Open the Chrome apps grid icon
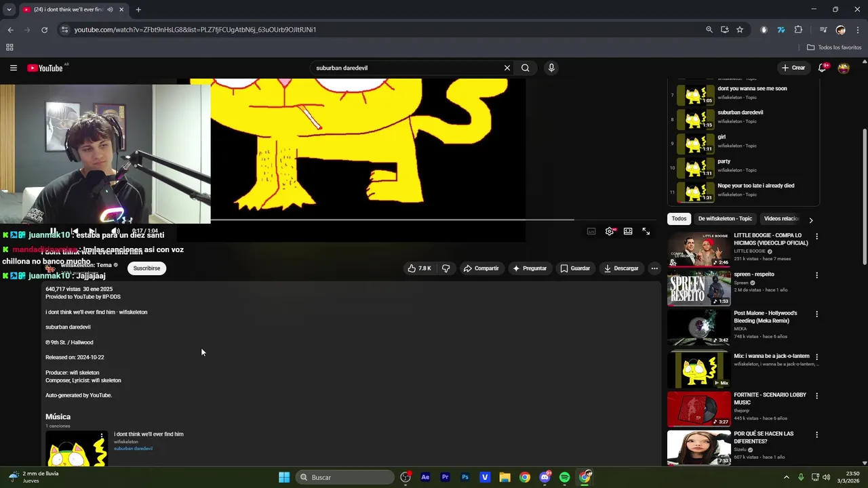This screenshot has height=488, width=868. coord(9,47)
